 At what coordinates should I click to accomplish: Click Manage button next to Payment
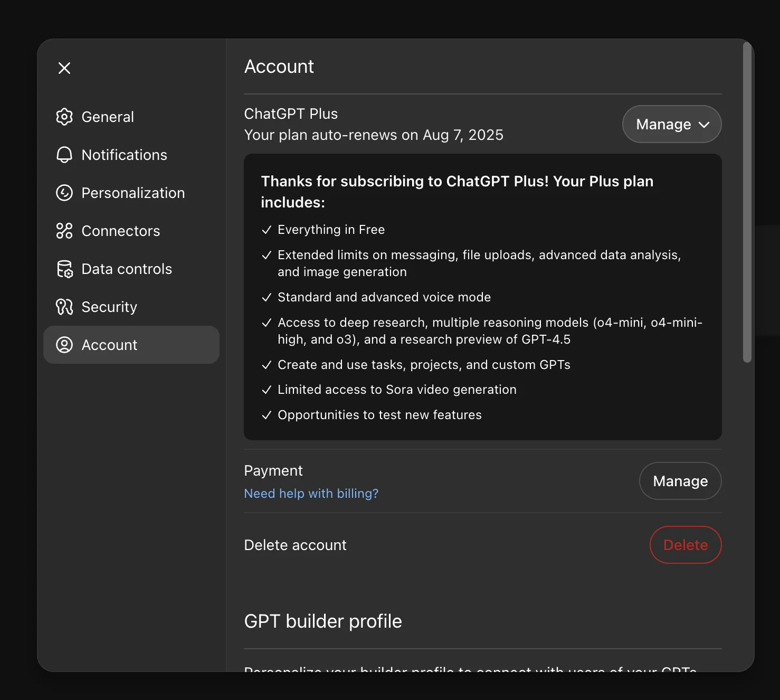680,481
